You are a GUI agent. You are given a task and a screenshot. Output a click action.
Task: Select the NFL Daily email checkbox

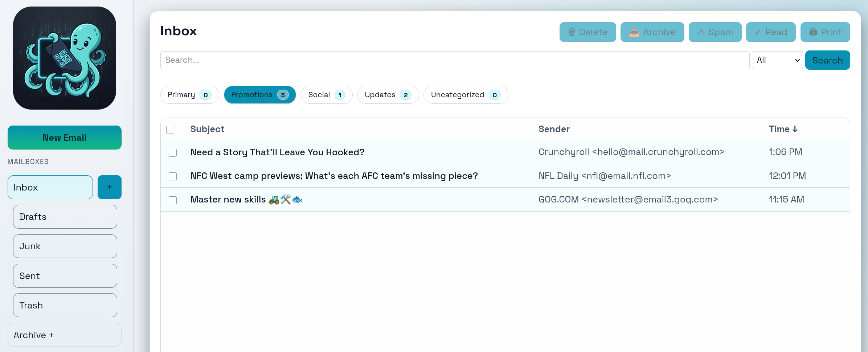(x=173, y=176)
